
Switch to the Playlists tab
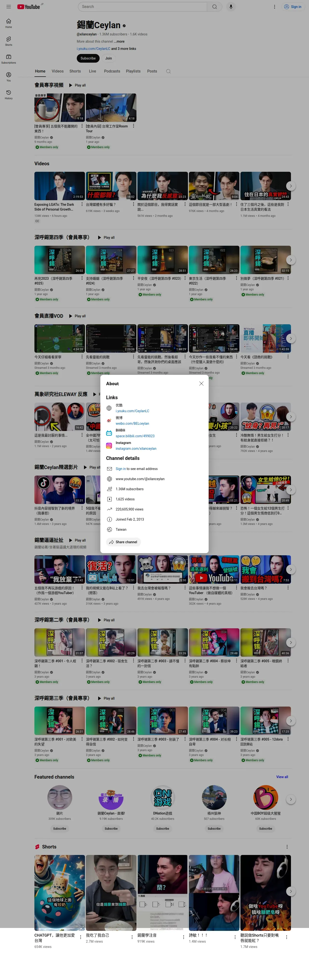133,71
